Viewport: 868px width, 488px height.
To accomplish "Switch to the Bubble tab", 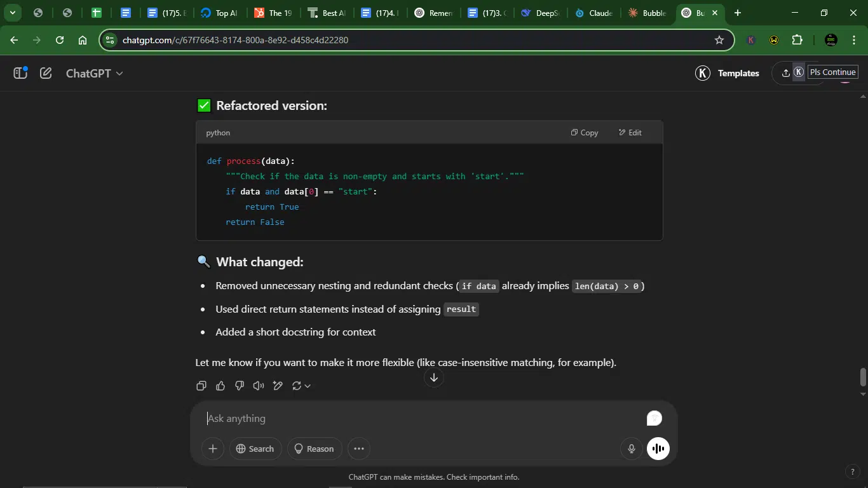I will click(646, 13).
